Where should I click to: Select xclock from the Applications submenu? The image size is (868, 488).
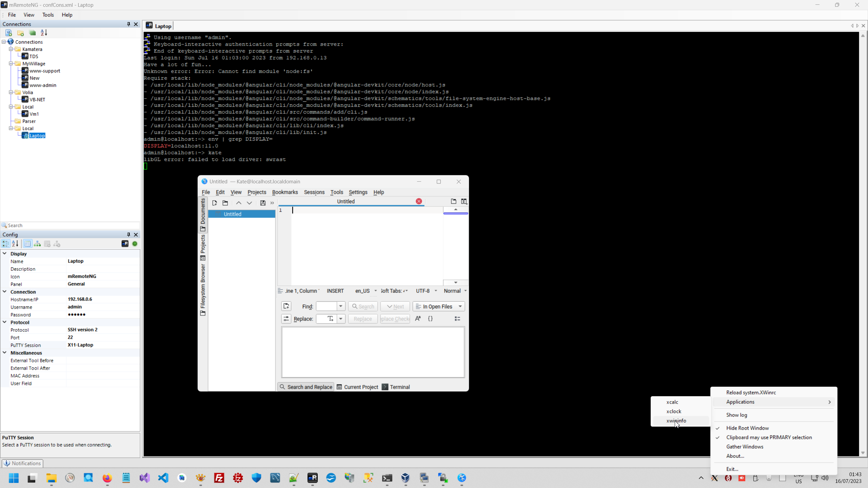pyautogui.click(x=673, y=411)
